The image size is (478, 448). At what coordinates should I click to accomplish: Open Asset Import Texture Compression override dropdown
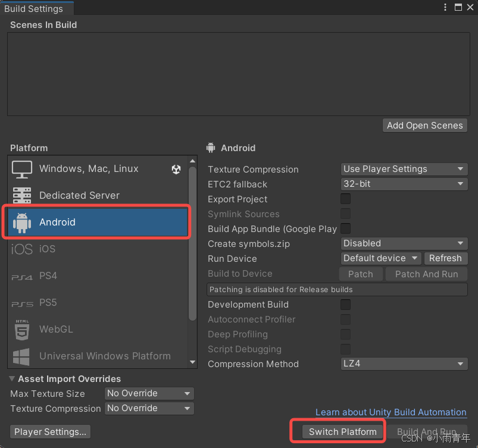149,408
